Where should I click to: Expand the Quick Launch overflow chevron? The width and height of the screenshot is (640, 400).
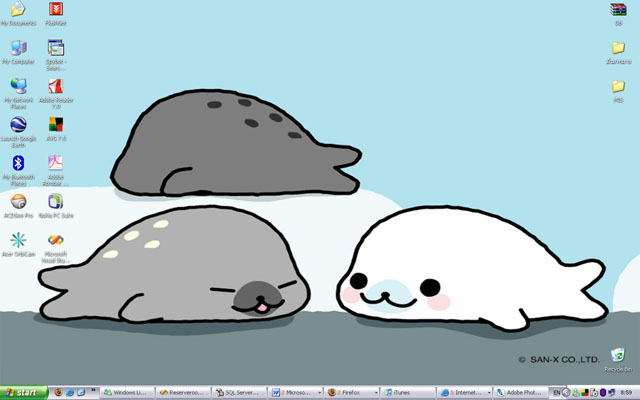pos(93,390)
